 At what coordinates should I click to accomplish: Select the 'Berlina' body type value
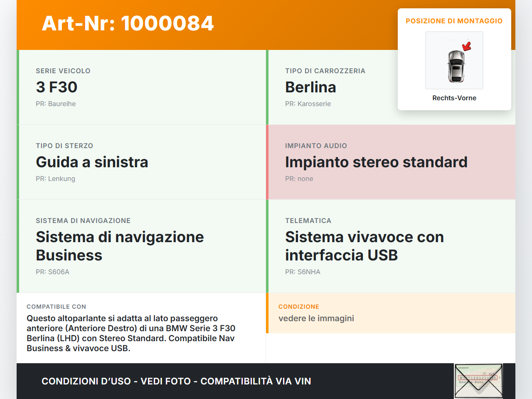coord(310,87)
